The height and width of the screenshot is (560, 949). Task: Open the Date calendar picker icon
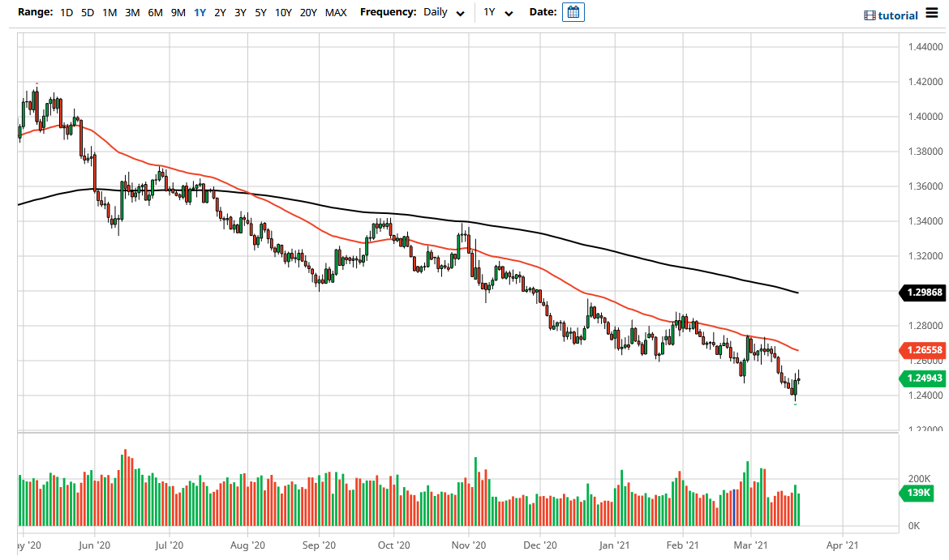[x=573, y=12]
